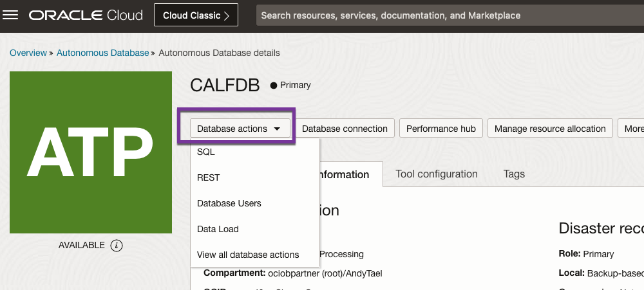The height and width of the screenshot is (290, 644).
Task: Choose Database Users menu option
Action: tap(229, 203)
